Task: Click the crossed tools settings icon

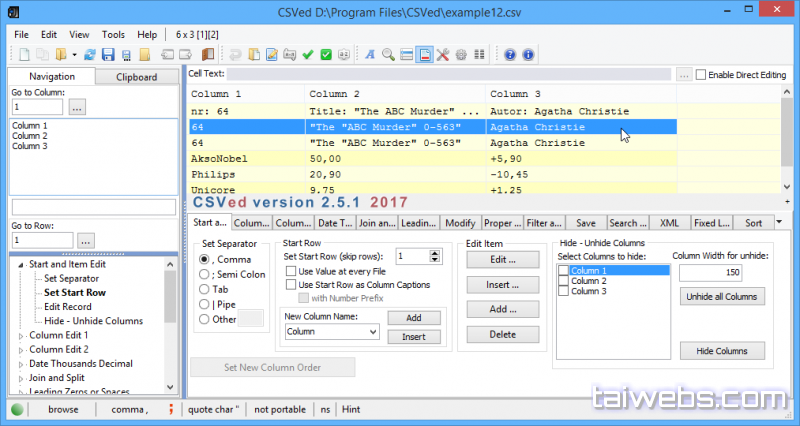Action: (443, 55)
